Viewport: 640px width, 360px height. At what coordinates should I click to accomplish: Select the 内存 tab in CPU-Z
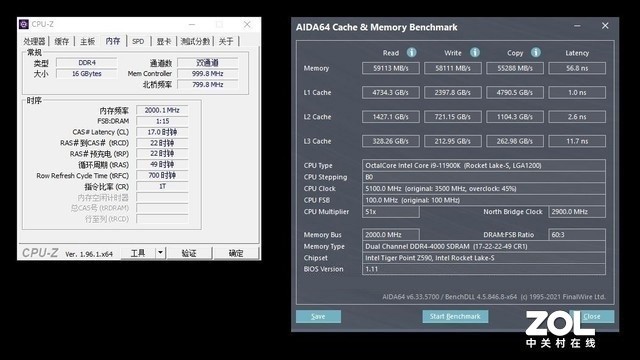tap(113, 41)
